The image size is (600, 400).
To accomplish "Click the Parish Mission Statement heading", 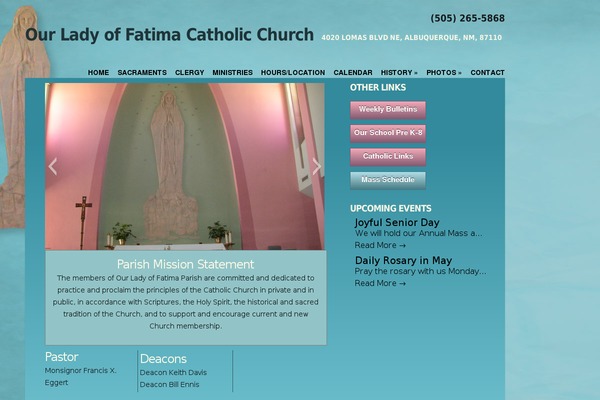I will pyautogui.click(x=186, y=264).
